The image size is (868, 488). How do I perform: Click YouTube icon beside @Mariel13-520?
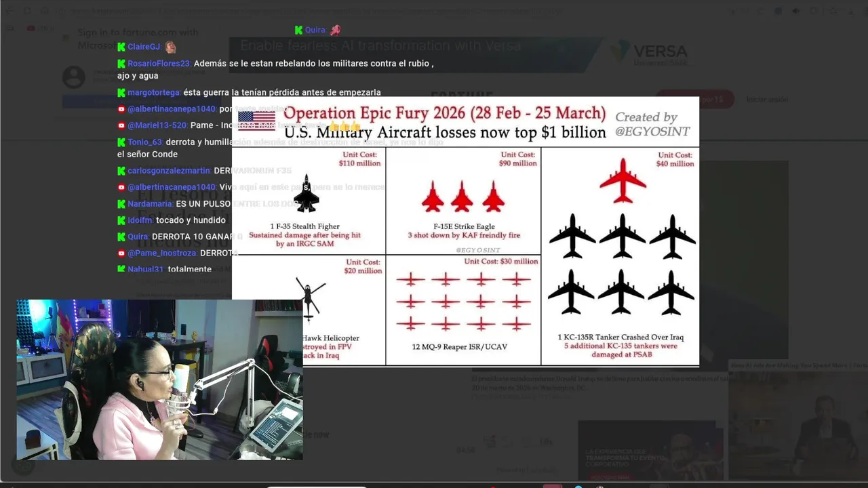pyautogui.click(x=121, y=125)
